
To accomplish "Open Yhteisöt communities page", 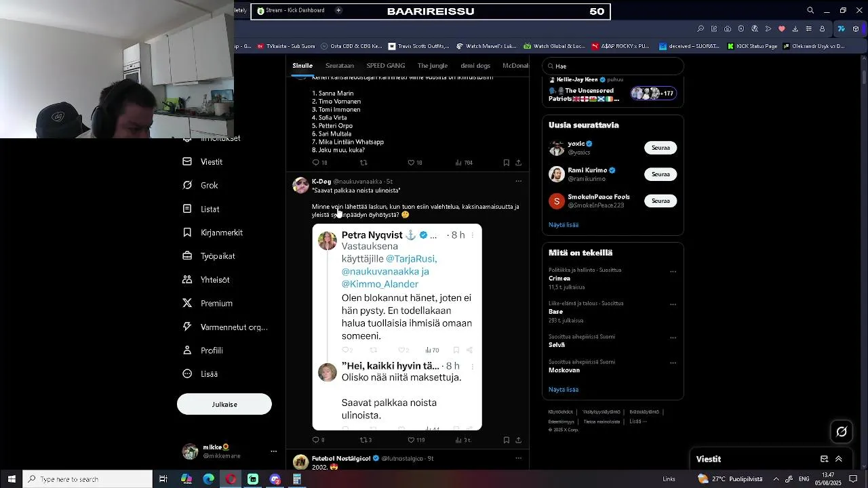I will pos(206,280).
